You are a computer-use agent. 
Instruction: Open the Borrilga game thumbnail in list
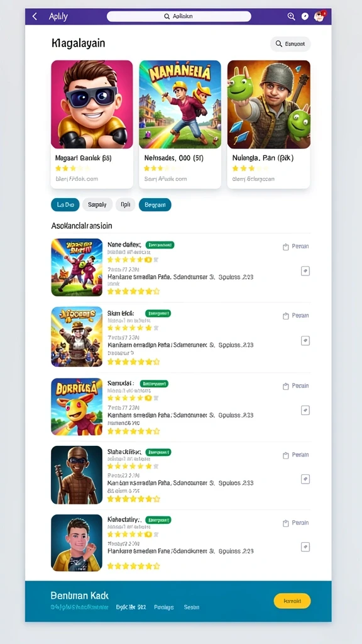77,407
